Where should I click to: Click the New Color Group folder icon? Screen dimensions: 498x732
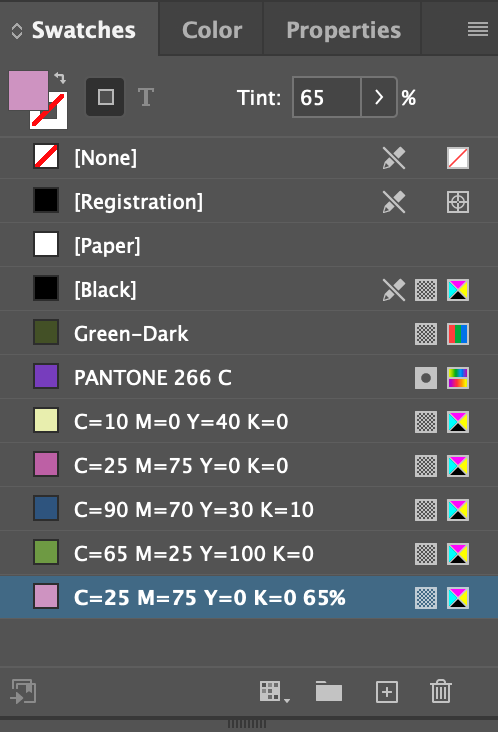click(329, 691)
